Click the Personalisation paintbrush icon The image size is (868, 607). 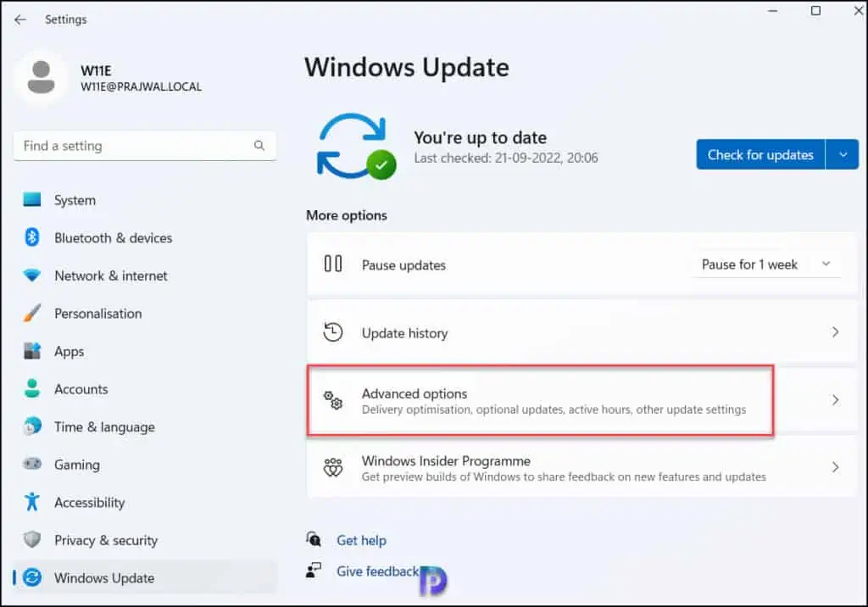click(x=32, y=313)
